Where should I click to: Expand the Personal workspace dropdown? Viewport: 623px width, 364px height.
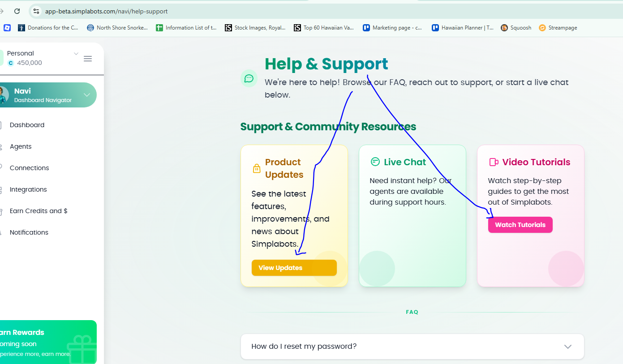click(76, 54)
